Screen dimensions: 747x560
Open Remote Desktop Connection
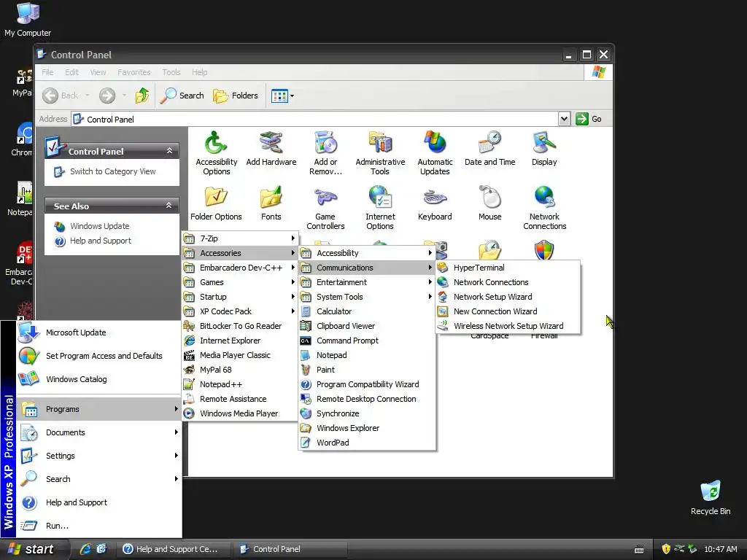367,399
